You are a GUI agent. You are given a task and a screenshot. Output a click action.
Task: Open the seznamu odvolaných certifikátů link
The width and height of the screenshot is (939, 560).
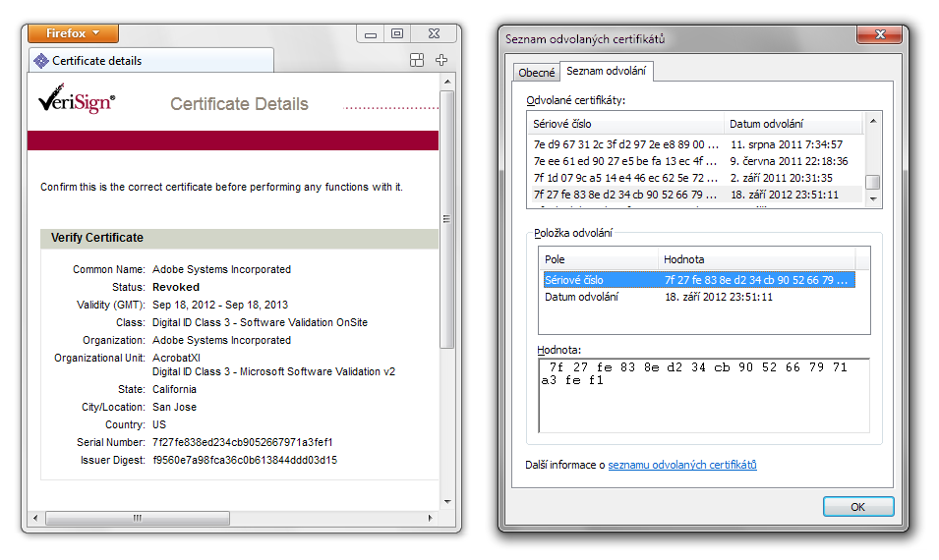click(682, 465)
